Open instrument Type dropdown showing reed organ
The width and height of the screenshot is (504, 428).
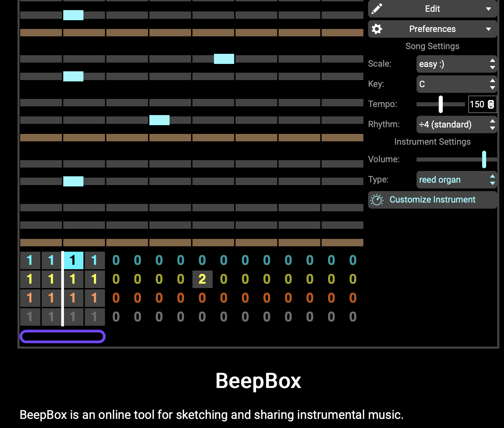coord(457,180)
